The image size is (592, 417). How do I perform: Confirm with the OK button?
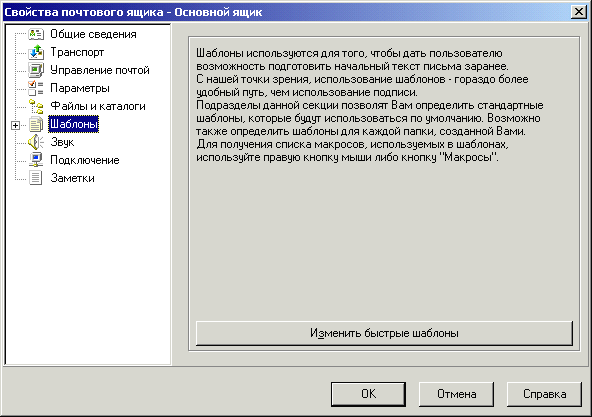[x=368, y=394]
